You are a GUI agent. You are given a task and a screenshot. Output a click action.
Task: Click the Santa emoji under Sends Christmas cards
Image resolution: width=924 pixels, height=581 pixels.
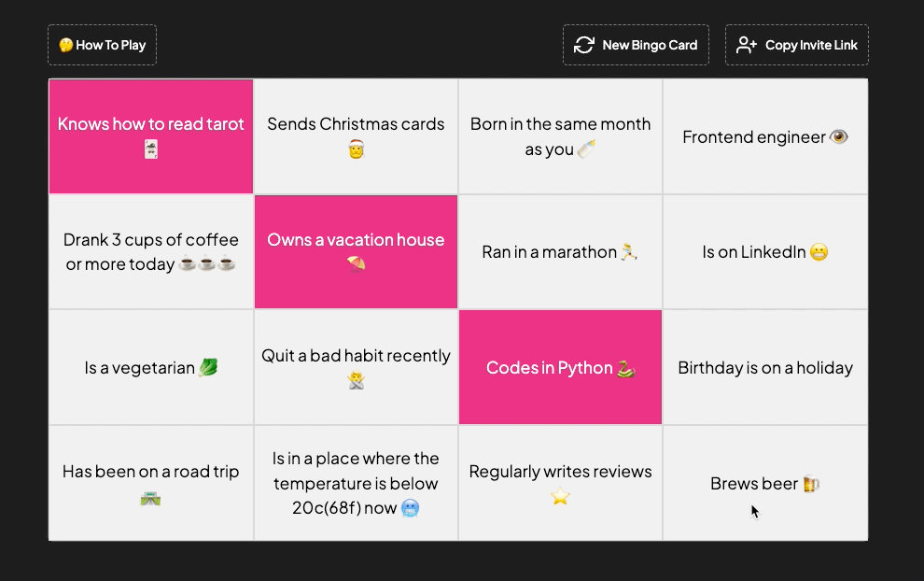(x=356, y=149)
